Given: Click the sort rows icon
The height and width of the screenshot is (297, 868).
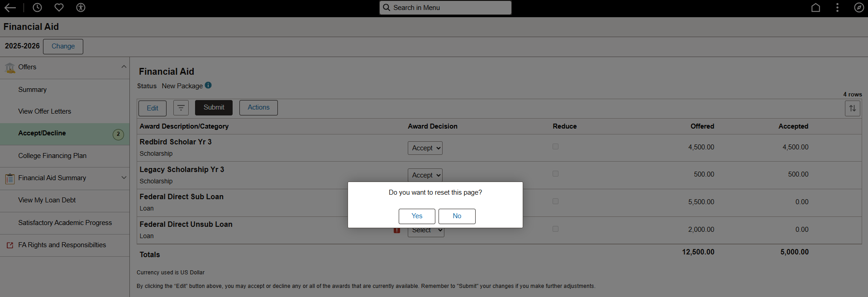Looking at the screenshot, I should [x=853, y=108].
